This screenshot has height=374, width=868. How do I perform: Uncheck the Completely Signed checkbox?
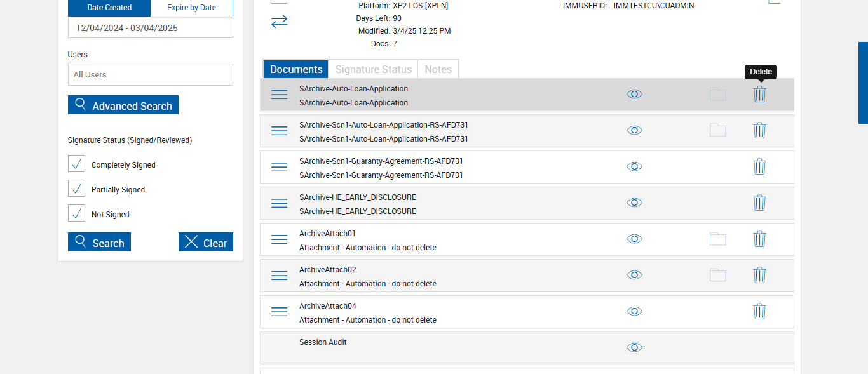77,164
